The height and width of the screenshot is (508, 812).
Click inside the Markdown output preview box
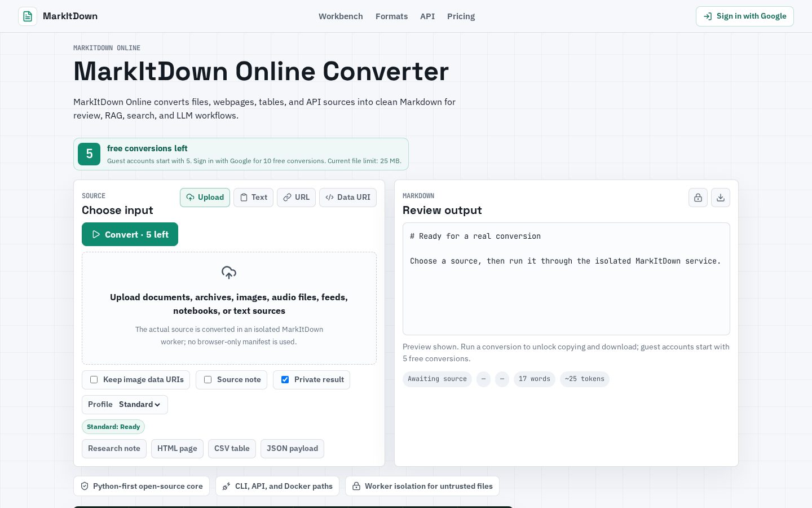(566, 279)
